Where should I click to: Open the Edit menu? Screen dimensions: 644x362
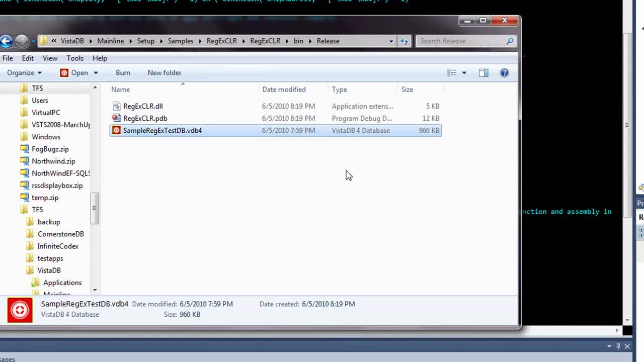[x=28, y=58]
